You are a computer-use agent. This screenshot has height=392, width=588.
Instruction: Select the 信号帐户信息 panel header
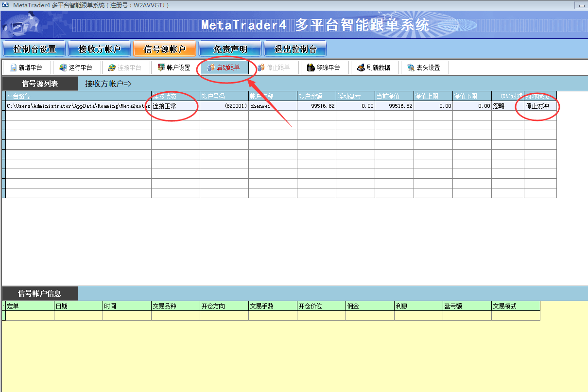[39, 293]
